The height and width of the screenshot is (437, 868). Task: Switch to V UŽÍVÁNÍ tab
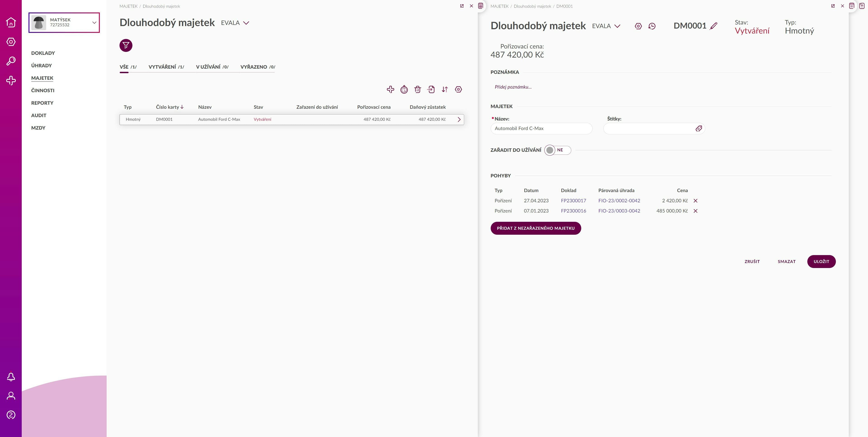(x=212, y=67)
